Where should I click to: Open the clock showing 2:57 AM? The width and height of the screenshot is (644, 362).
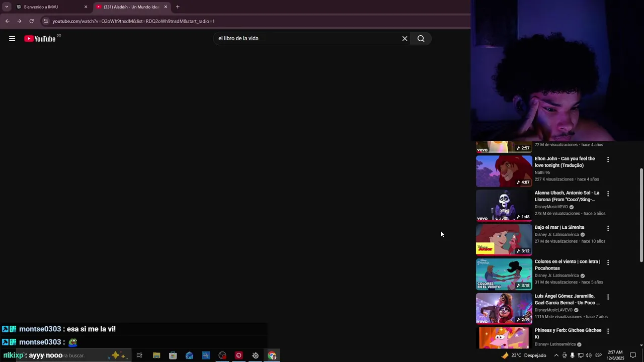click(615, 355)
